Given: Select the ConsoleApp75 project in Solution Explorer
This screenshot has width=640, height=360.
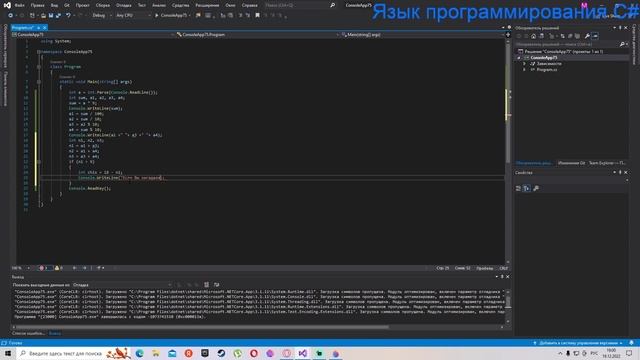Looking at the screenshot, I should tap(544, 58).
